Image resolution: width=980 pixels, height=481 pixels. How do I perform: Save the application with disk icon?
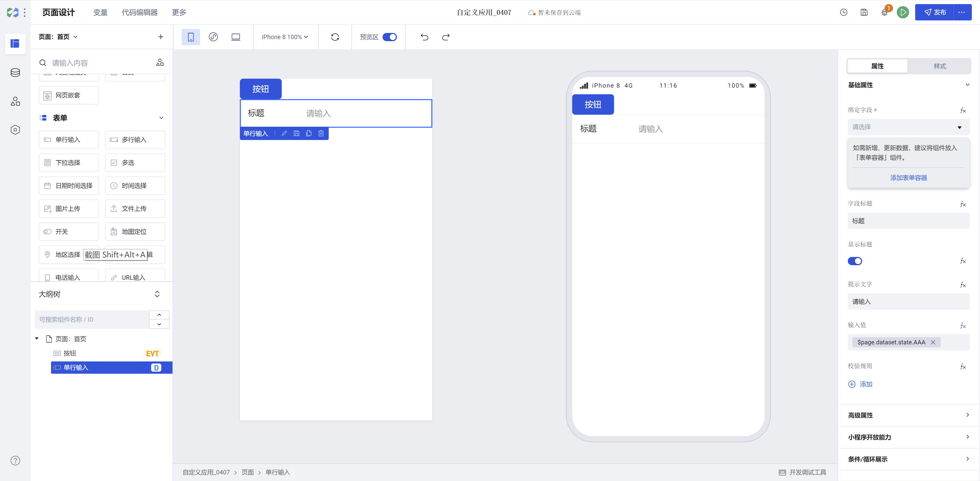864,12
